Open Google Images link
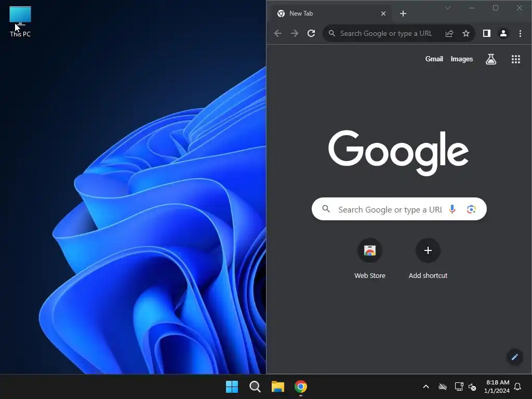 [x=461, y=59]
